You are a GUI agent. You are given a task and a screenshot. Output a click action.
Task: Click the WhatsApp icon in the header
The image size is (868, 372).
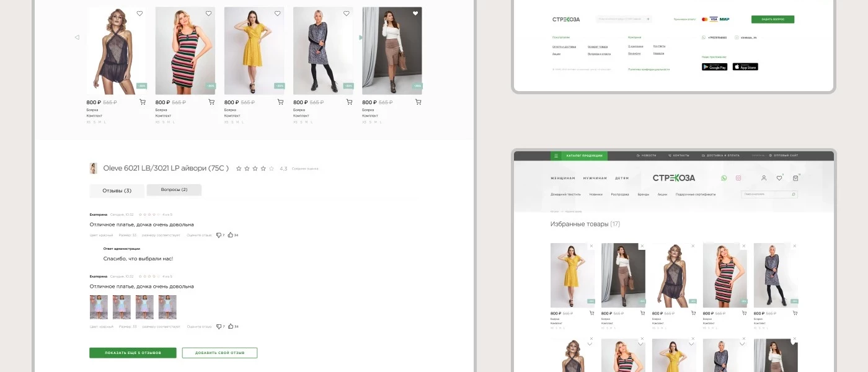tap(724, 178)
